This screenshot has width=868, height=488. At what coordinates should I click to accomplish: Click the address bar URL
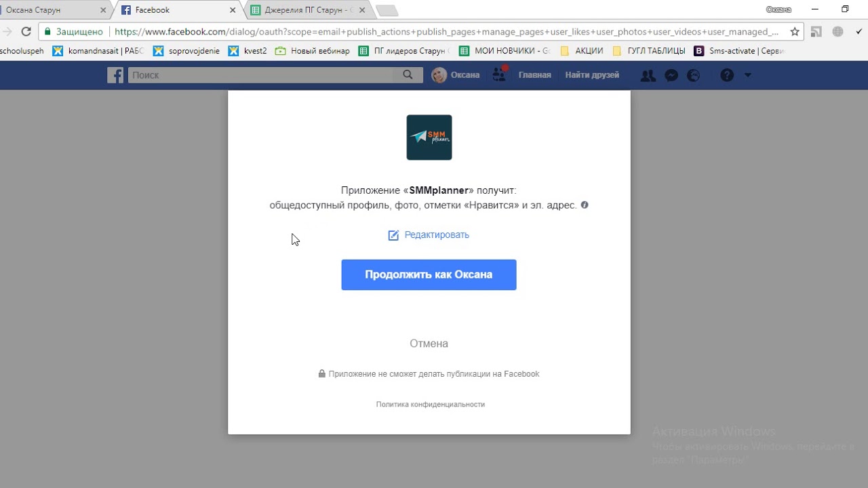(x=447, y=32)
